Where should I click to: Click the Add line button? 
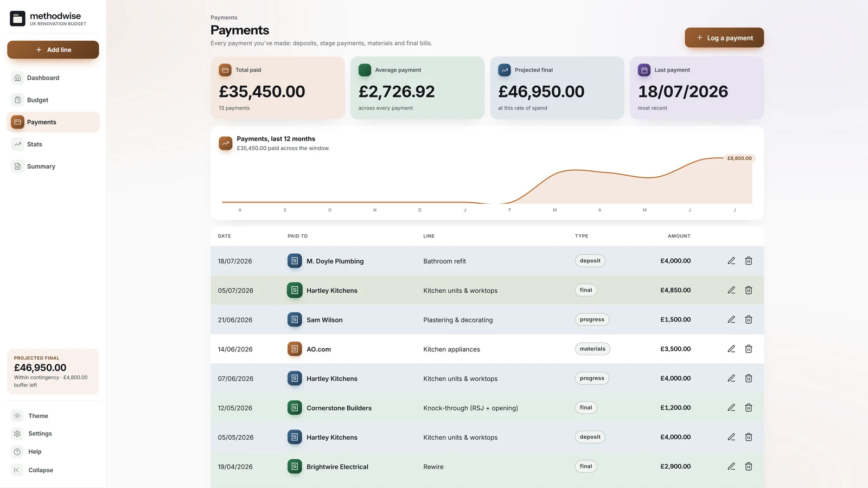(x=53, y=49)
